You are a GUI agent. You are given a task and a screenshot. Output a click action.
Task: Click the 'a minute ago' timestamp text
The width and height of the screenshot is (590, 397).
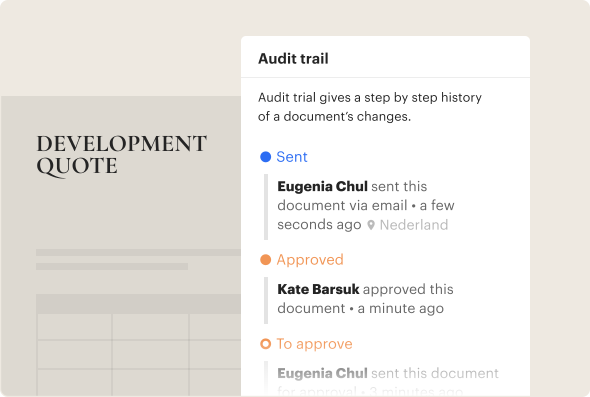401,309
